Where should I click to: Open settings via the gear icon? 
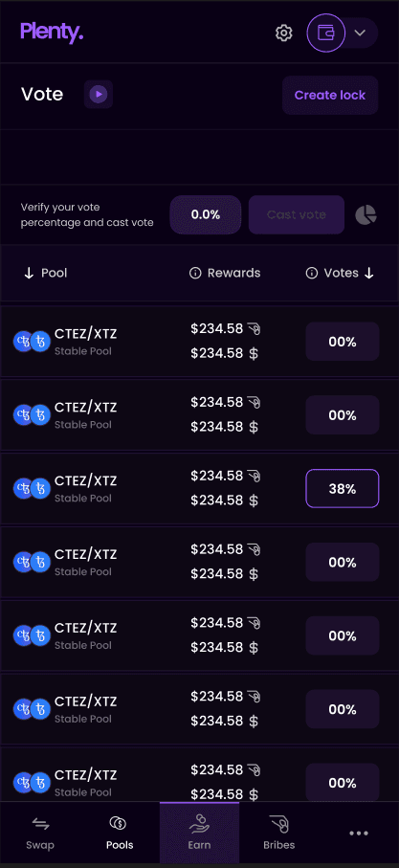tap(284, 33)
